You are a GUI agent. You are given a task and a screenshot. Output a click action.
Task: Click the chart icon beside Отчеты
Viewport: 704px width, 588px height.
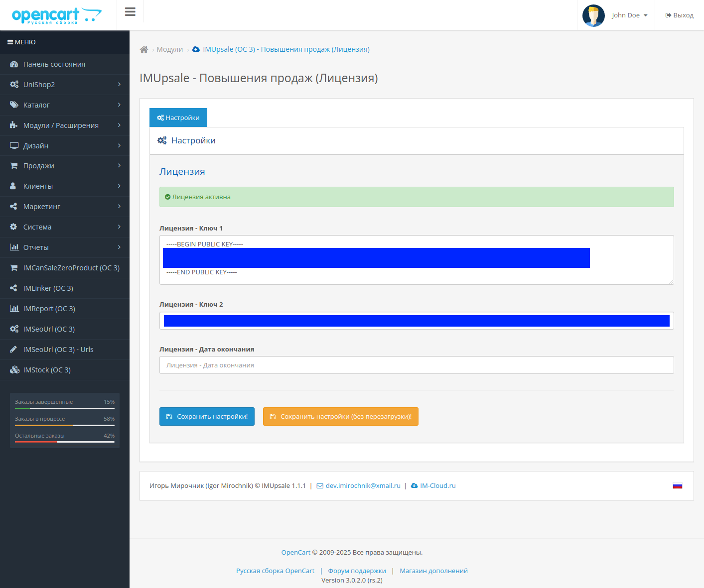(x=14, y=247)
